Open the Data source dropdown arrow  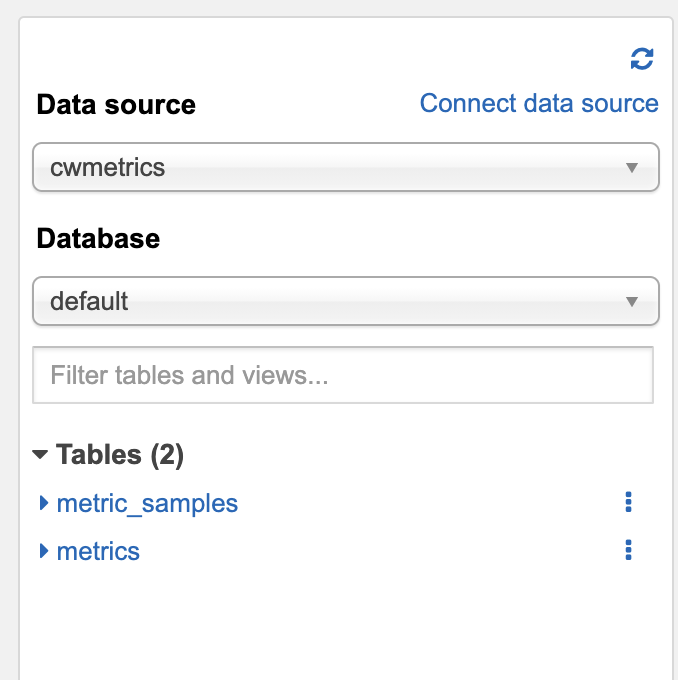tap(631, 167)
